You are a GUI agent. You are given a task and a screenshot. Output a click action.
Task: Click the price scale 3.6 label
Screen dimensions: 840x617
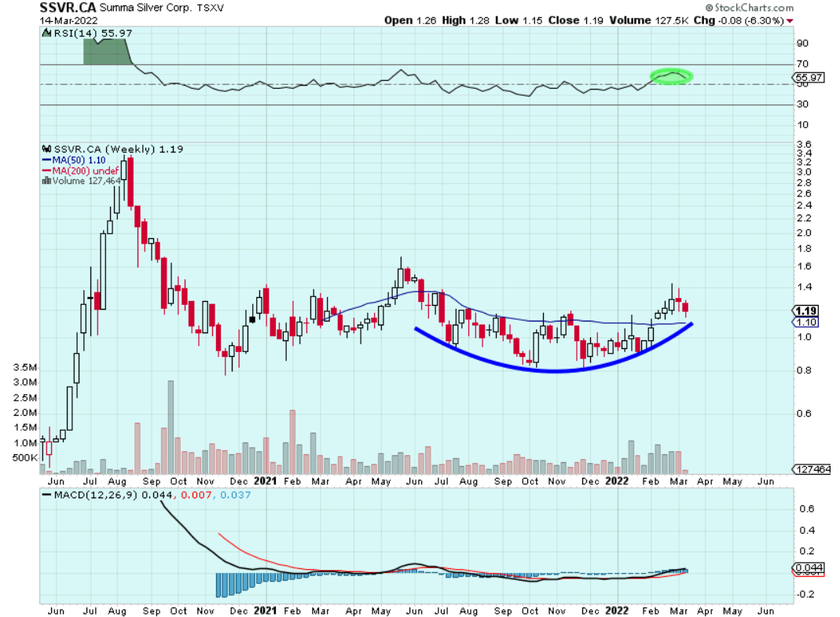coord(804,144)
